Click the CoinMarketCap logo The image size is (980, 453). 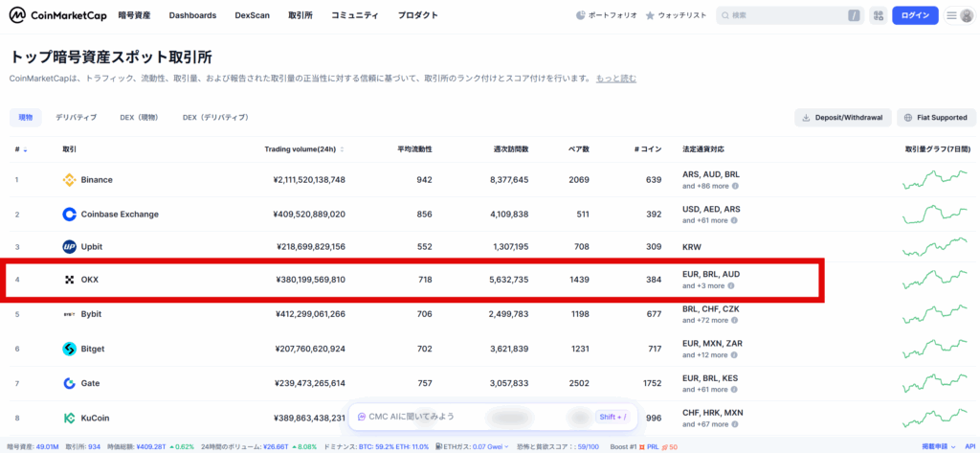click(x=57, y=15)
